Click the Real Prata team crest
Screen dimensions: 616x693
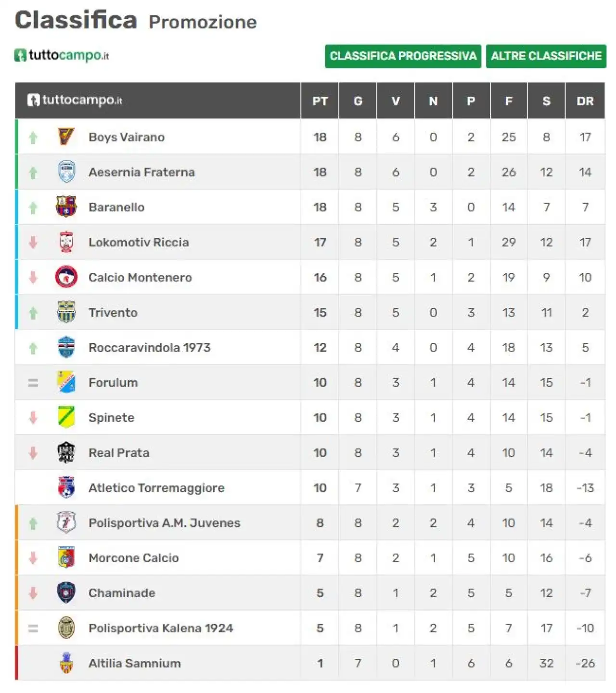click(66, 452)
